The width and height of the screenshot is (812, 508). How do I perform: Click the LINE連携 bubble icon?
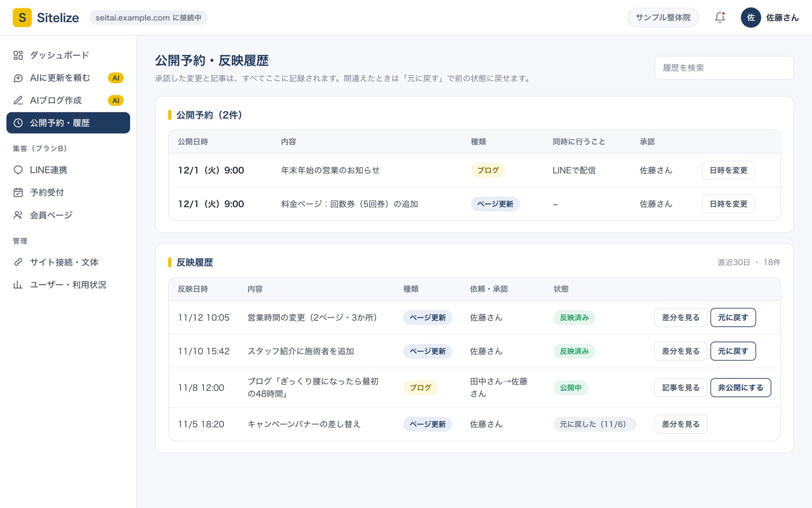[18, 170]
